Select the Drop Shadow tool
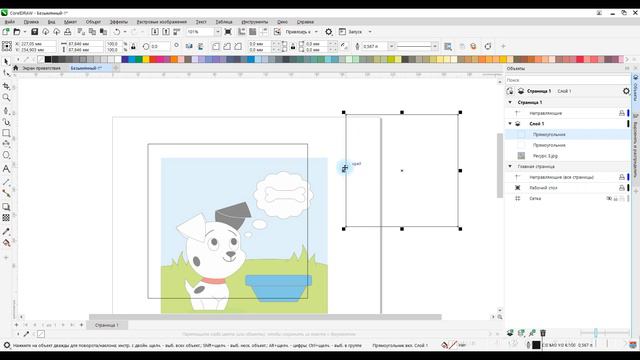The height and width of the screenshot is (360, 640). tap(6, 207)
